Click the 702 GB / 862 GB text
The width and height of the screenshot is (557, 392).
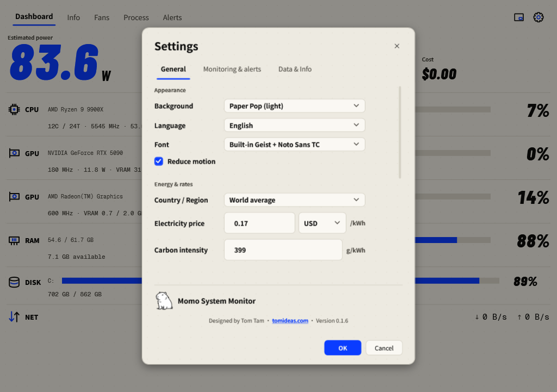tap(75, 294)
